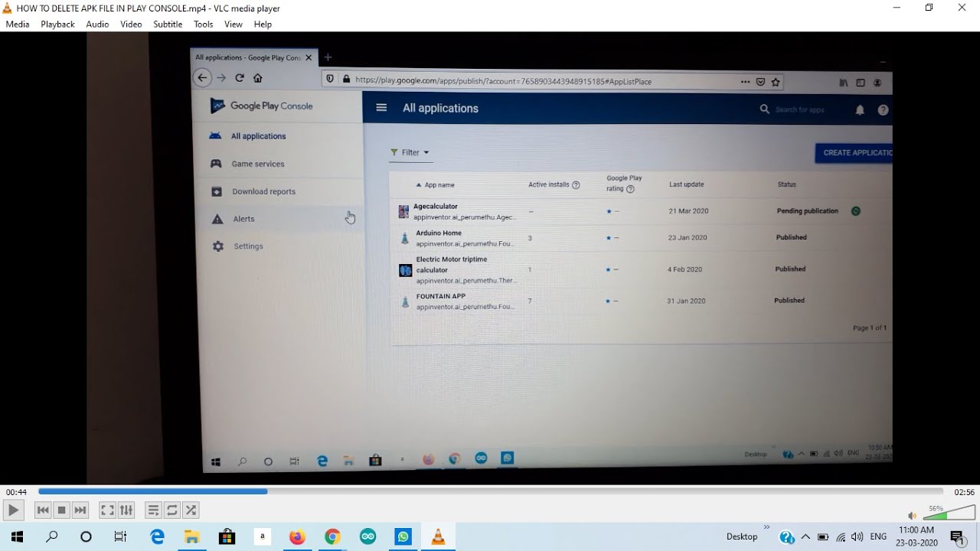Open Task View on Windows taskbar

coord(120,536)
